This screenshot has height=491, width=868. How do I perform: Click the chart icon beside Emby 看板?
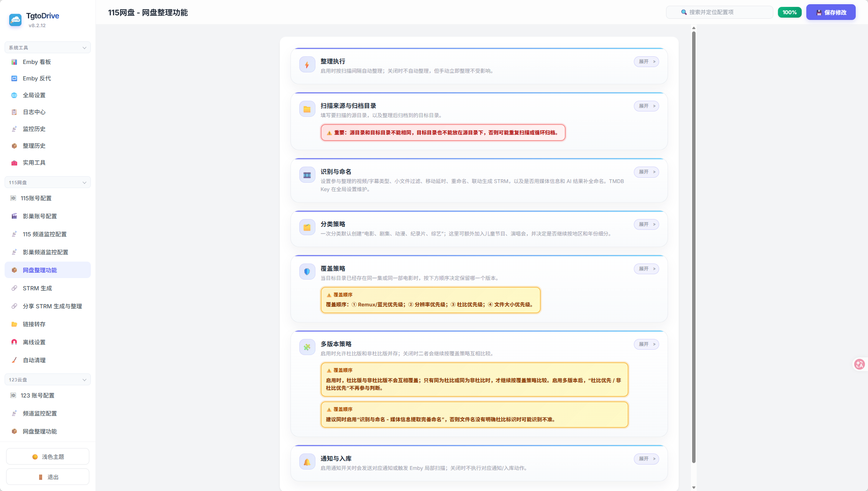[x=14, y=62]
